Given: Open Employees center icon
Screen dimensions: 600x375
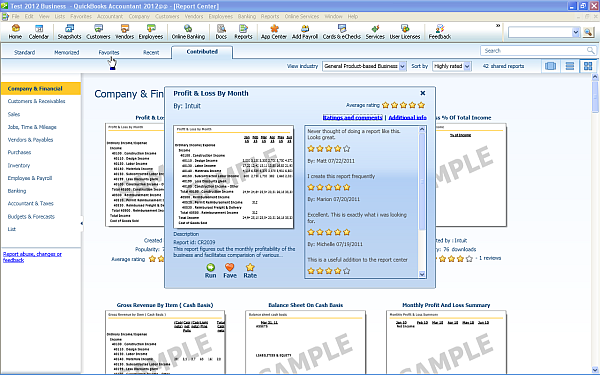Looking at the screenshot, I should (x=151, y=32).
